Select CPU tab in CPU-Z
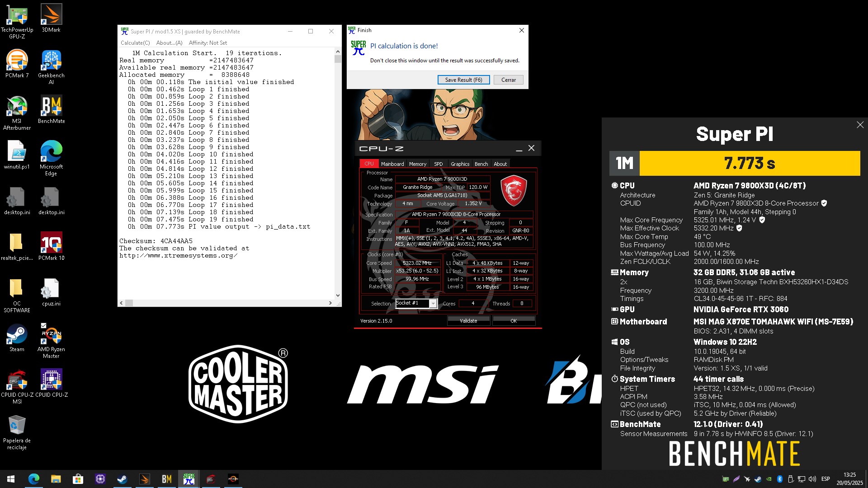The height and width of the screenshot is (488, 868). tap(369, 164)
